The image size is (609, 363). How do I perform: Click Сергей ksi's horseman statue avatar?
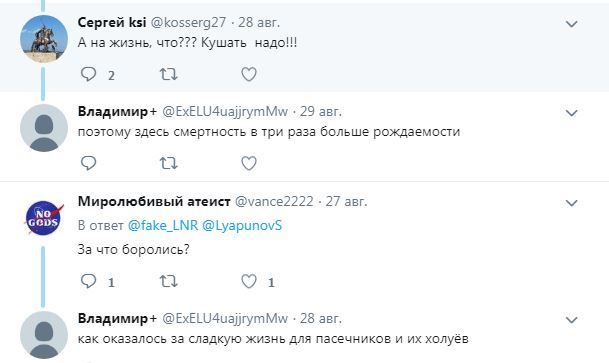point(44,39)
